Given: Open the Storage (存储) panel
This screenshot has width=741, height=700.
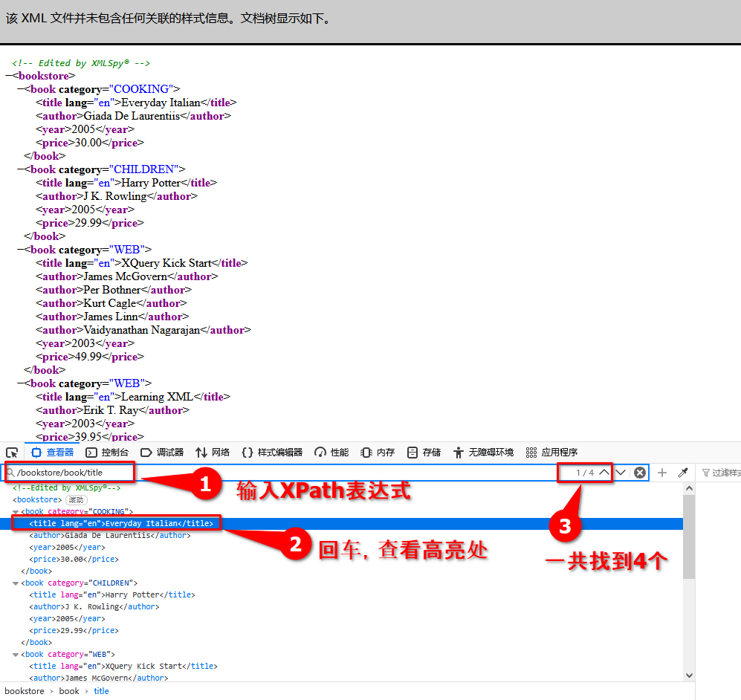Looking at the screenshot, I should pyautogui.click(x=424, y=453).
